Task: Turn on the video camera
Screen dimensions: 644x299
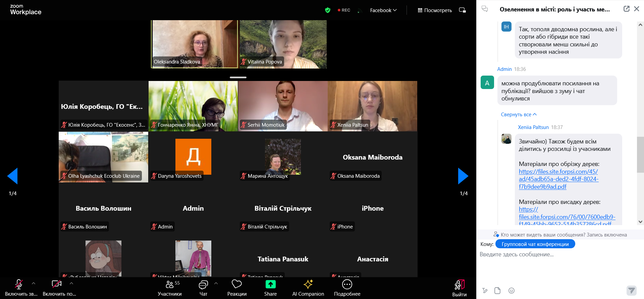Action: (x=57, y=285)
